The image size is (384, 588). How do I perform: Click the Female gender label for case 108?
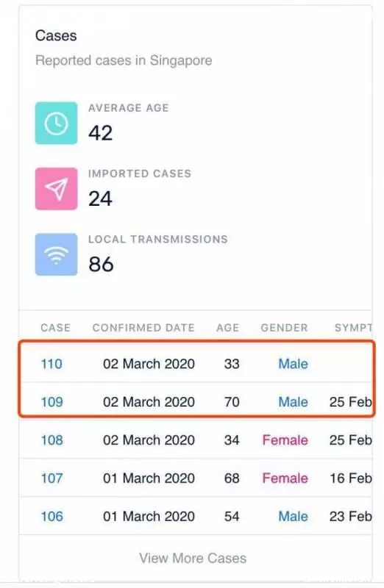[x=285, y=440]
